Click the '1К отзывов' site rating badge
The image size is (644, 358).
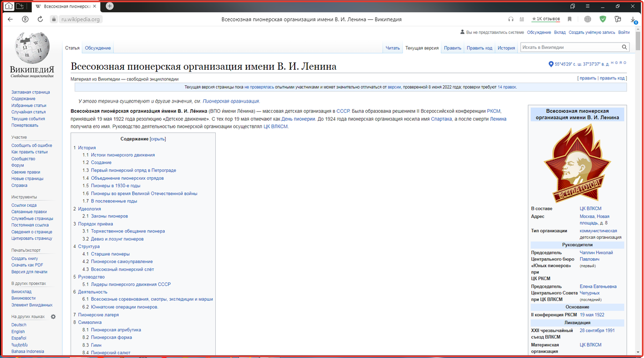(546, 19)
